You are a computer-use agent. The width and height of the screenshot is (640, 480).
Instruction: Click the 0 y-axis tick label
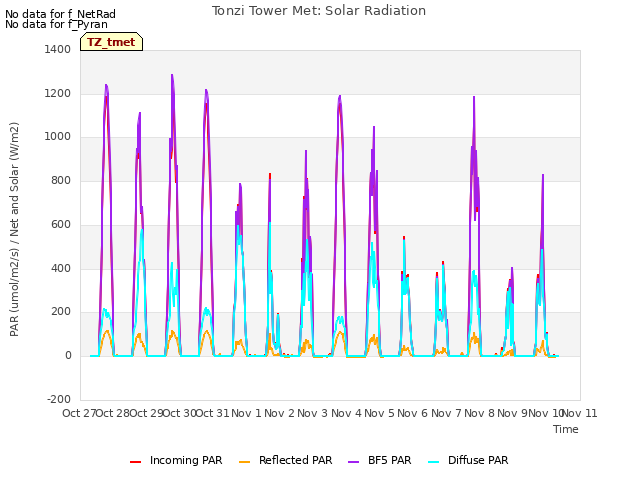tap(68, 356)
